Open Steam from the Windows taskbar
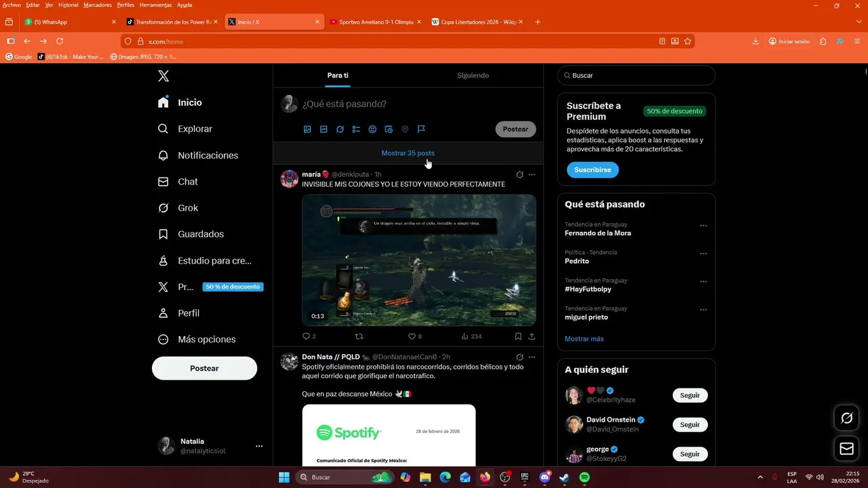868x488 pixels. (564, 477)
